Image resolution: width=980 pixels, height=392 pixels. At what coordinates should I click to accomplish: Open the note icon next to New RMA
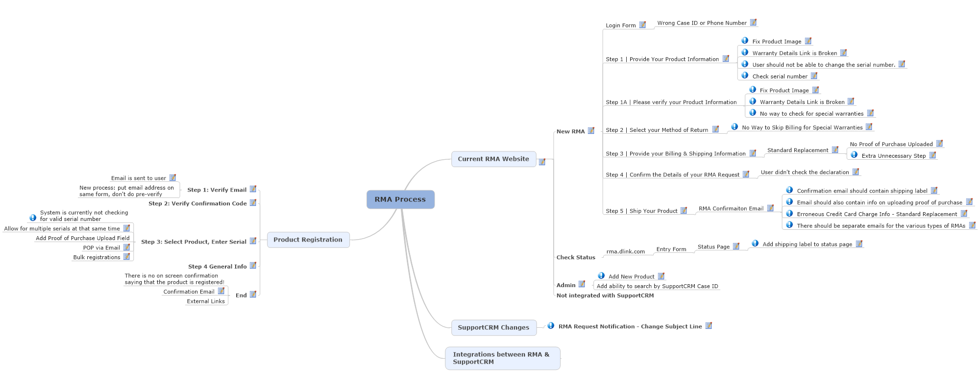(591, 131)
